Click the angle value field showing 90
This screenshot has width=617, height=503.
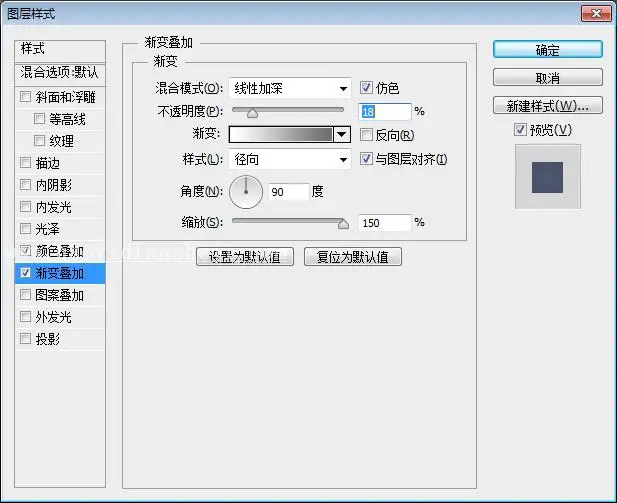pyautogui.click(x=289, y=192)
